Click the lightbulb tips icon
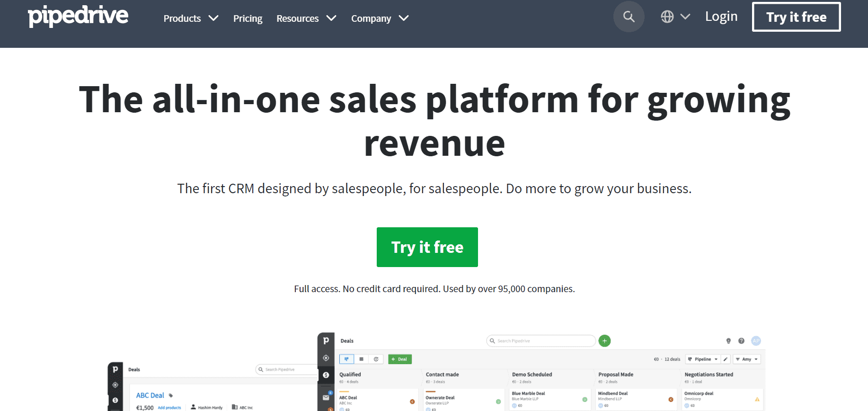 [x=728, y=341]
